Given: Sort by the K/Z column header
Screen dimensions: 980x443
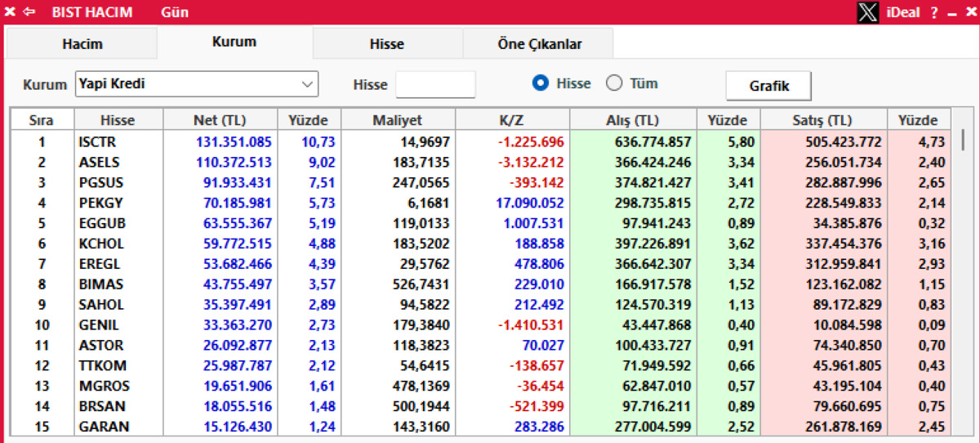Looking at the screenshot, I should [511, 120].
